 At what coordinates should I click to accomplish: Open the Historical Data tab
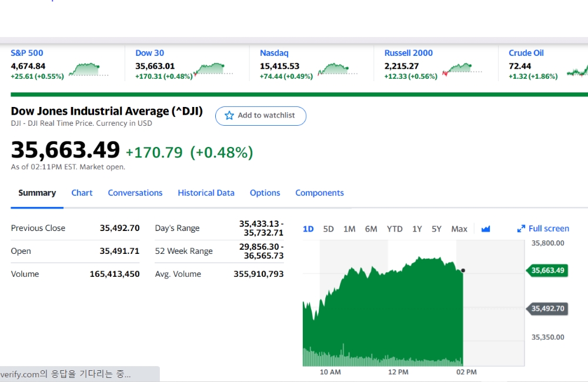click(x=206, y=193)
